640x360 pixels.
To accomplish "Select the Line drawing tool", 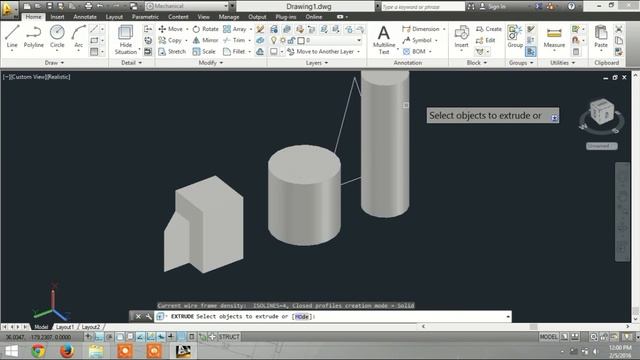I will click(12, 37).
